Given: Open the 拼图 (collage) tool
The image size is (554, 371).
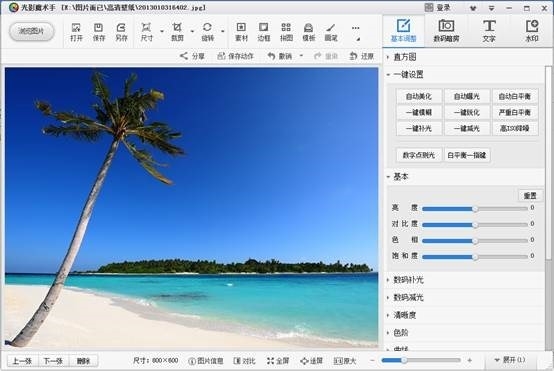Looking at the screenshot, I should pos(286,32).
